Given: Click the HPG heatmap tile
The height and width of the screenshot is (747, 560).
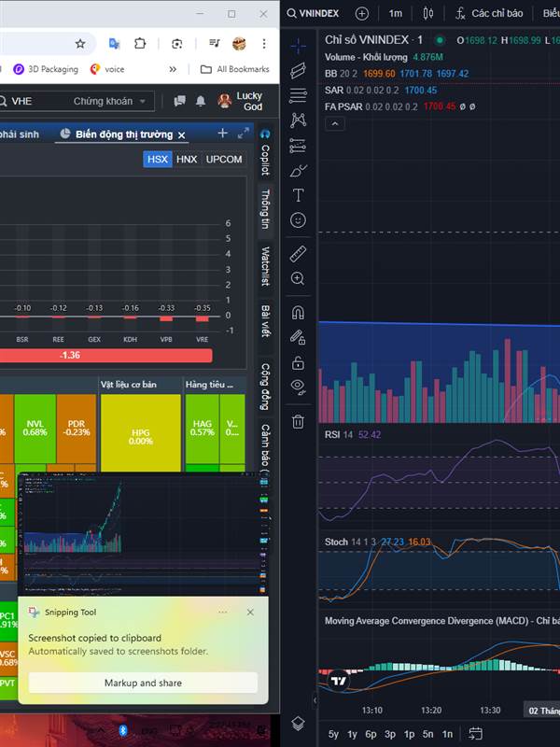Looking at the screenshot, I should point(140,435).
